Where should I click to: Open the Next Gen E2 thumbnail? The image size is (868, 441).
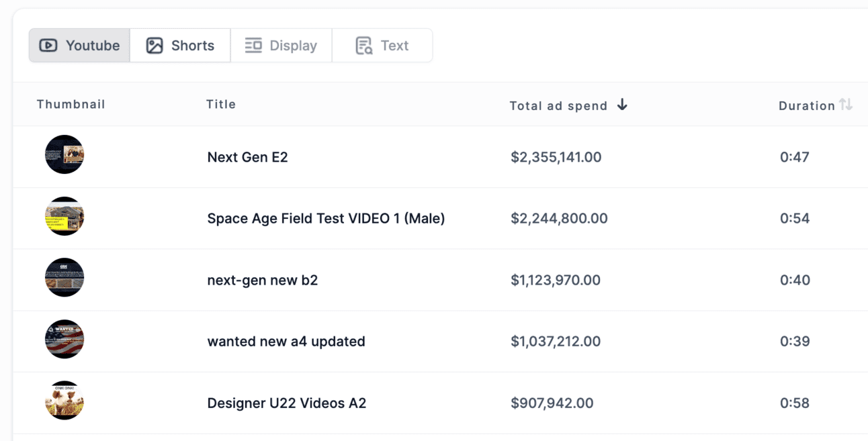tap(64, 155)
